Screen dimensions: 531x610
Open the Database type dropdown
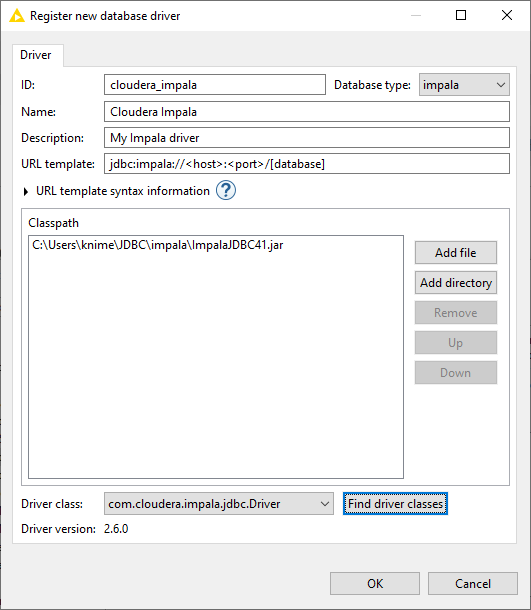pyautogui.click(x=464, y=85)
